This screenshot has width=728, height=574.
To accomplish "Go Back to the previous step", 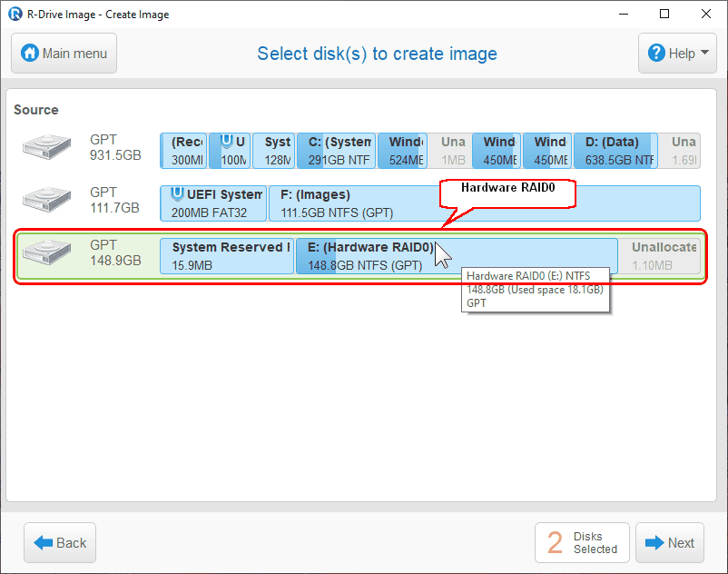I will tap(60, 542).
